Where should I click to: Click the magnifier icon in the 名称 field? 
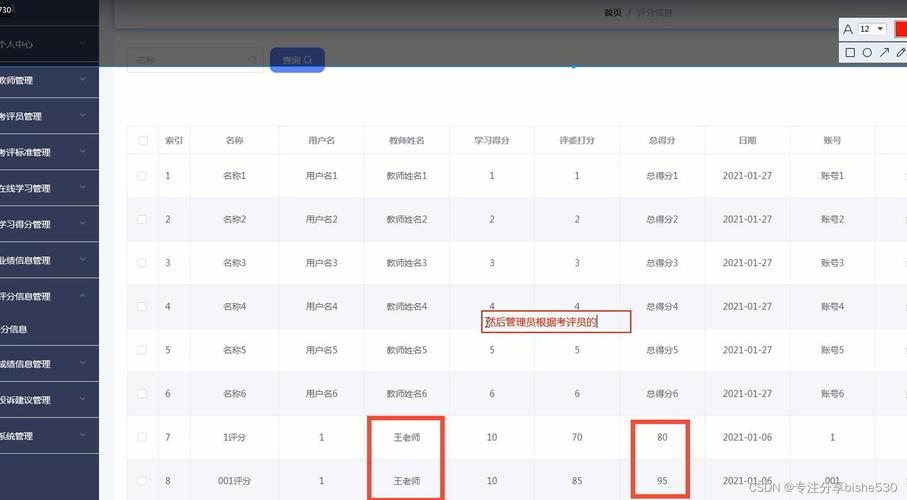(x=252, y=60)
